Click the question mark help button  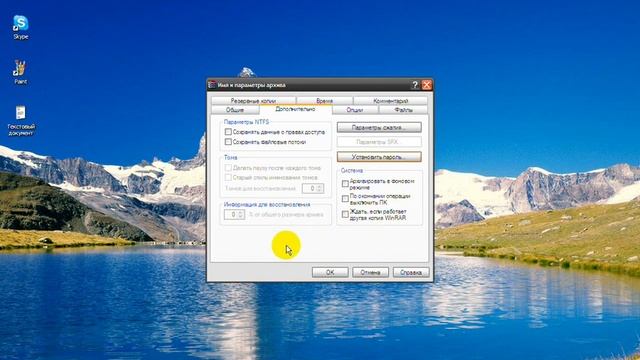pos(415,84)
